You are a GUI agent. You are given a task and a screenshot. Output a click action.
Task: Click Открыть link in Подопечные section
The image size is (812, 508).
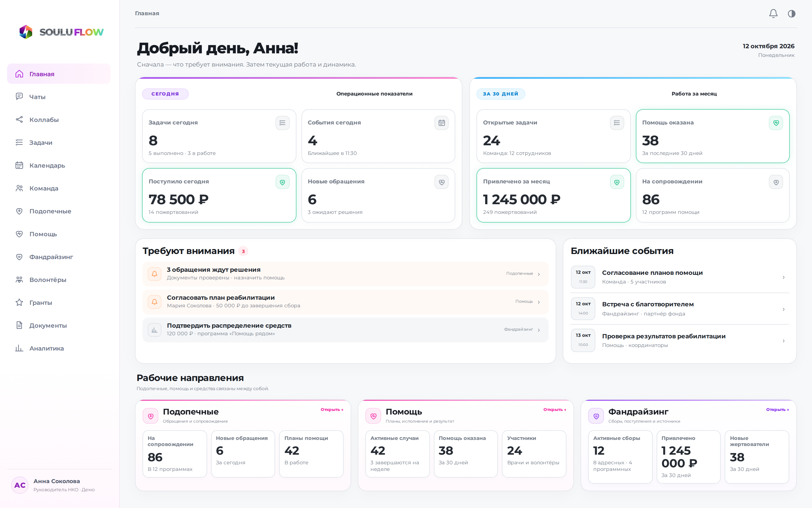tap(332, 409)
